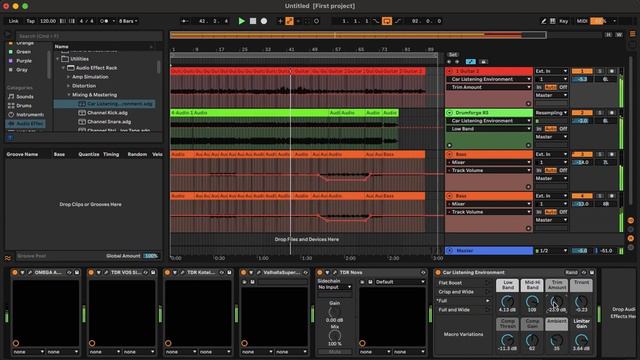The width and height of the screenshot is (640, 360).
Task: Open Drumforge track's Resampling input dropdown
Action: coord(551,113)
